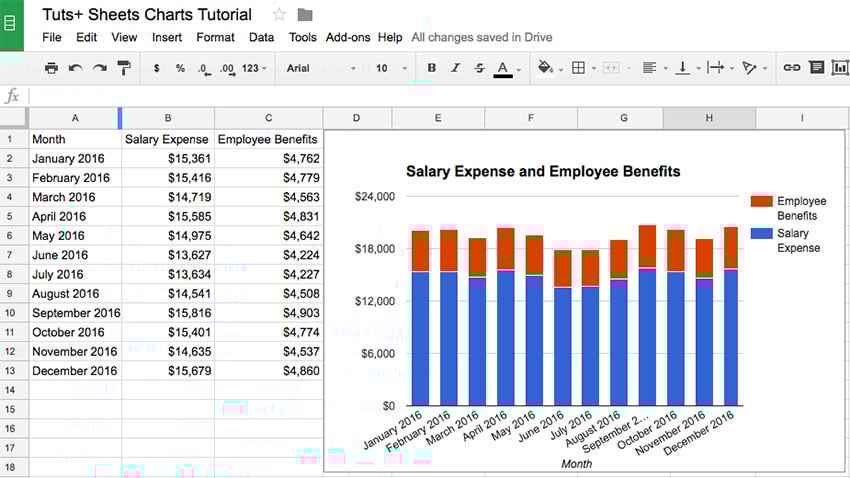Toggle Italic formatting
850x478 pixels.
pos(456,68)
